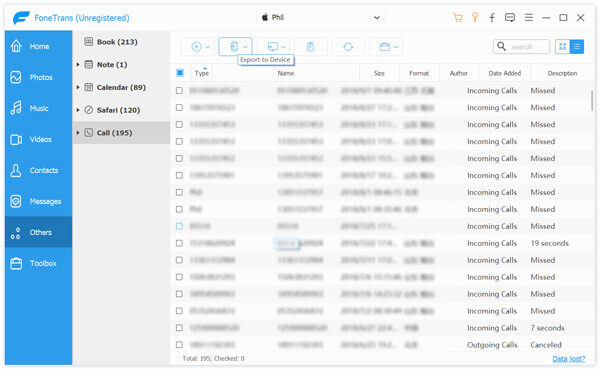Viewport: 600px width, 370px height.
Task: Check the first call row checkbox
Action: [179, 91]
